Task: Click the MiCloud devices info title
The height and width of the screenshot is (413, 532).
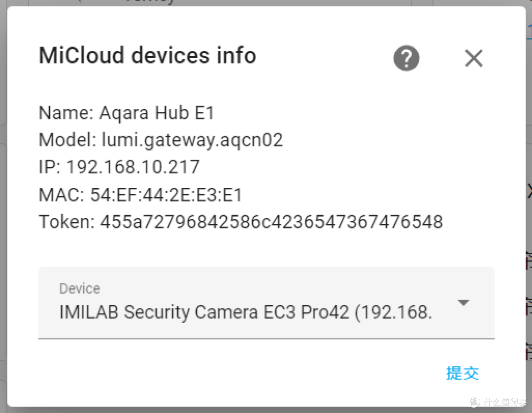Action: (147, 55)
